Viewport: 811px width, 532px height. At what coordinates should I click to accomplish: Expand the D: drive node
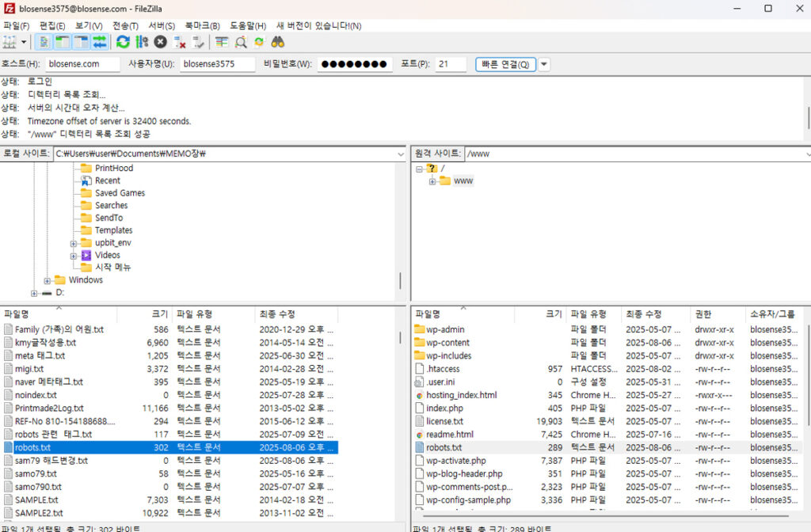click(x=34, y=293)
